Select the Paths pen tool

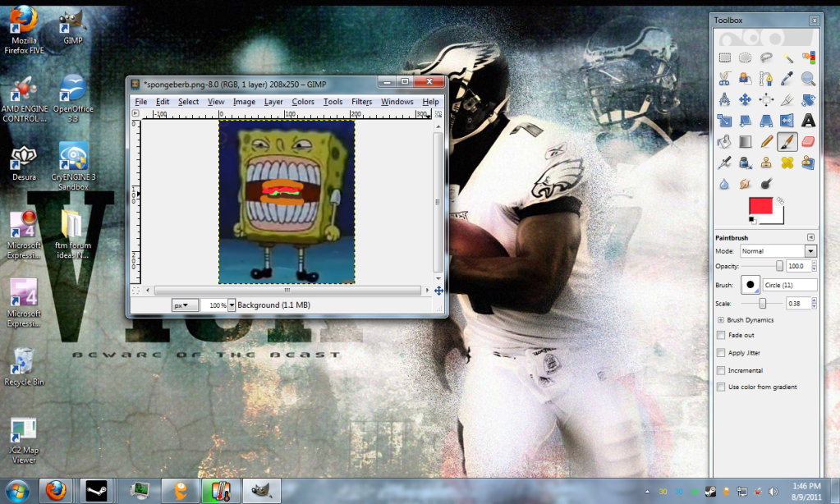[x=766, y=79]
